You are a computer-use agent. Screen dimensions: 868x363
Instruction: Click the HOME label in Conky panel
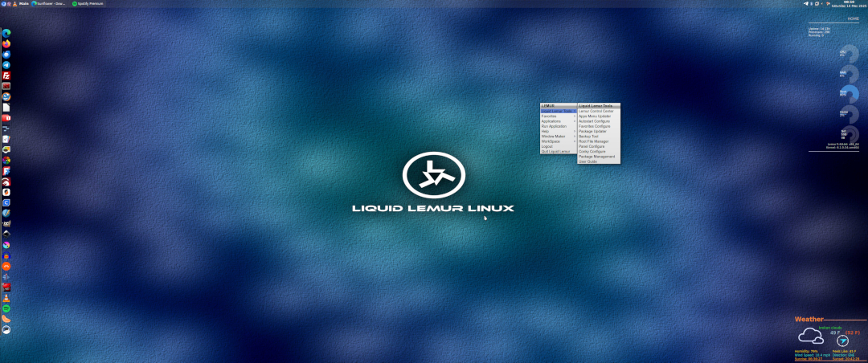pyautogui.click(x=853, y=18)
